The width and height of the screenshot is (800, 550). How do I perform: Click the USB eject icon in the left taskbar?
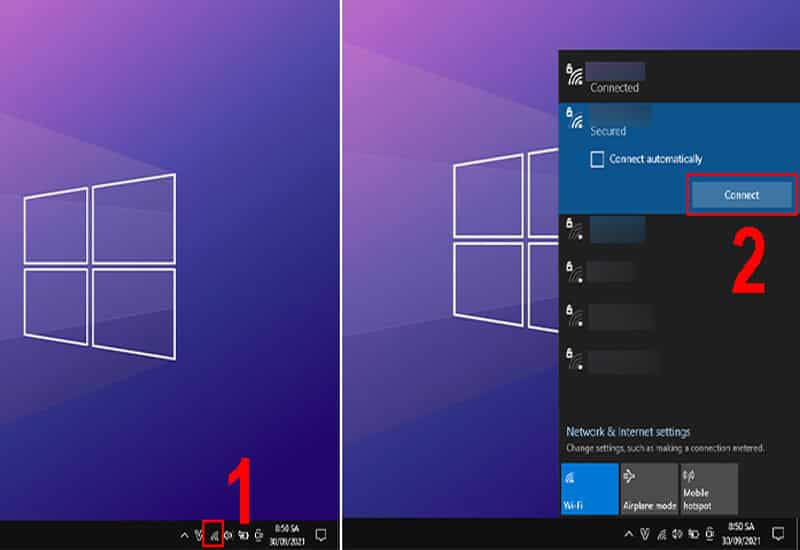point(259,535)
